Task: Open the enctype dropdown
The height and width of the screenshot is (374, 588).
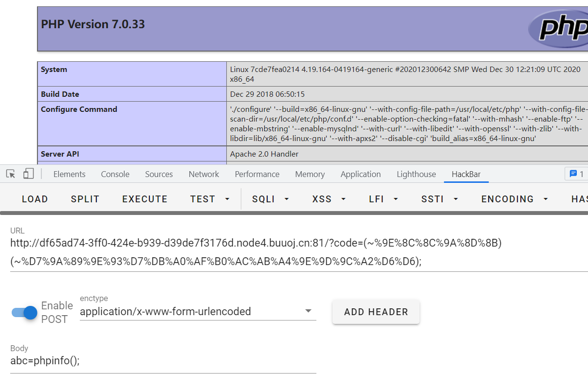Action: click(x=198, y=311)
